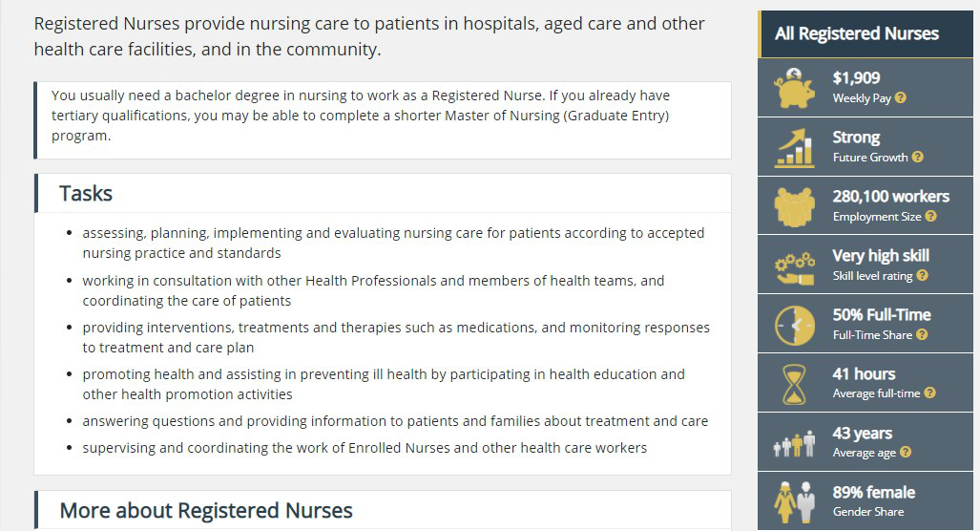Click the $1,909 weekly pay figure
980x531 pixels.
point(856,78)
